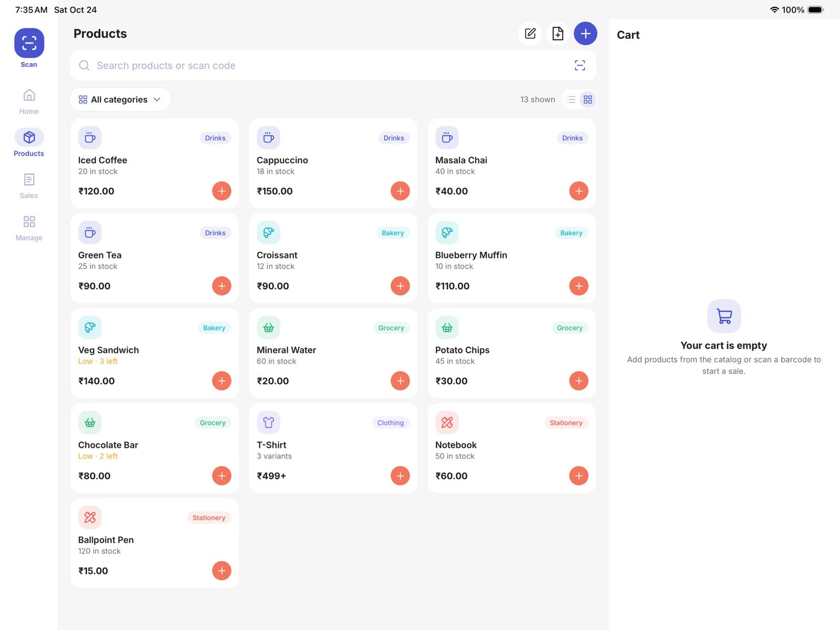Click the '13 shown' count label
Screen dimensions: 840x630
pyautogui.click(x=538, y=99)
